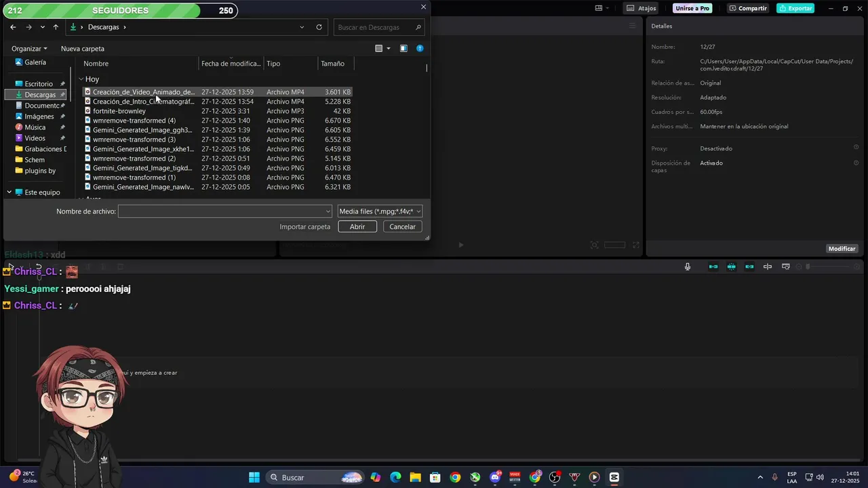Open Discord from the taskbar
The width and height of the screenshot is (868, 488).
(496, 477)
